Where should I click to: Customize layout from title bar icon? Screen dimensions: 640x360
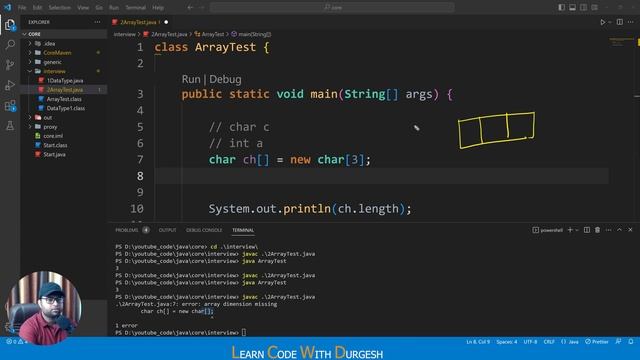595,7
